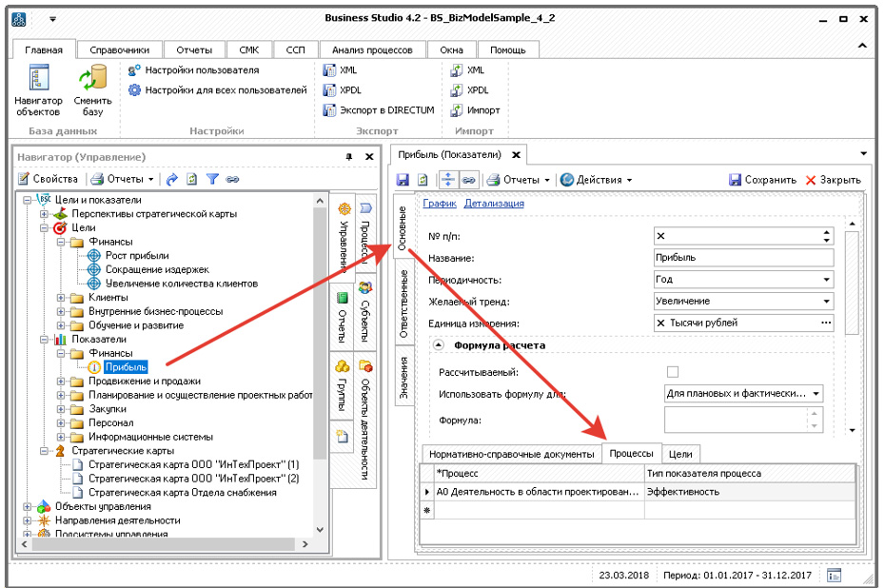Screen dimensions: 885x588
Task: Click the Change Database icon
Action: click(x=92, y=80)
